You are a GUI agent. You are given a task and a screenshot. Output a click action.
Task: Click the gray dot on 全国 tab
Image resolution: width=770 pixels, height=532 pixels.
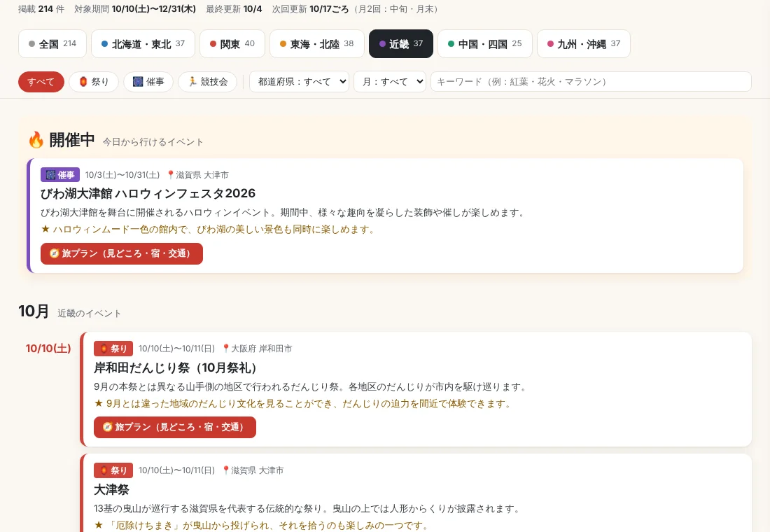tap(32, 44)
